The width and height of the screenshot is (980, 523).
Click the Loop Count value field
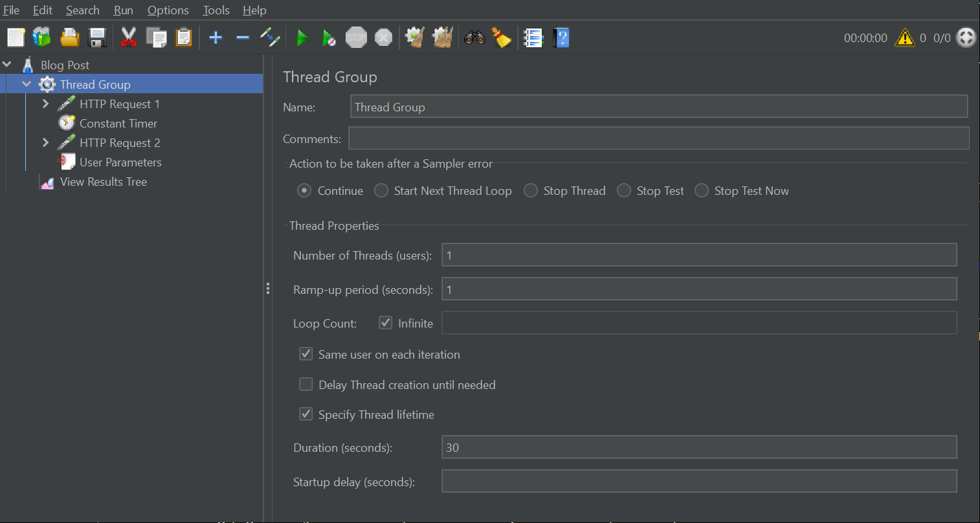[699, 322]
